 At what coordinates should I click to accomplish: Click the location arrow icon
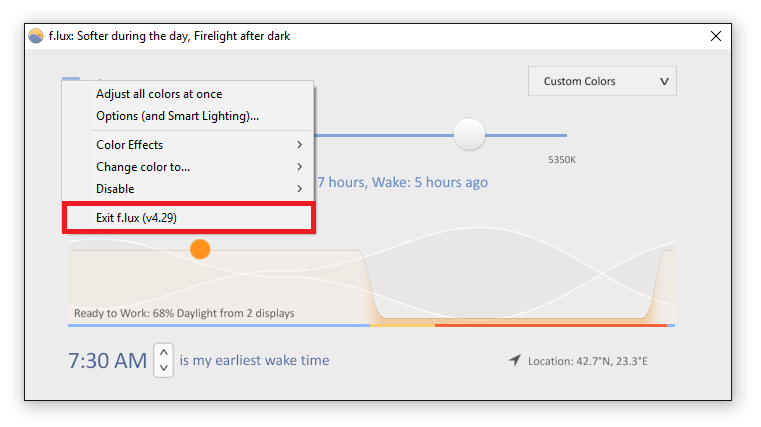pos(514,360)
